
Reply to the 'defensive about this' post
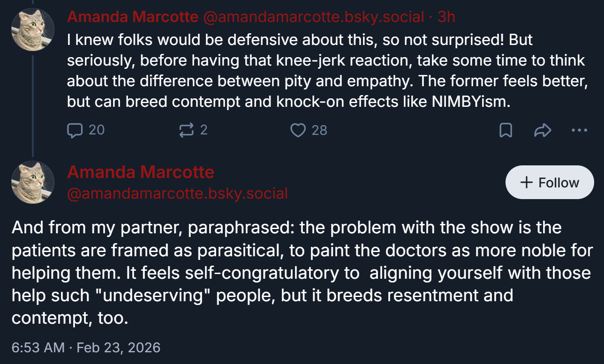click(75, 130)
